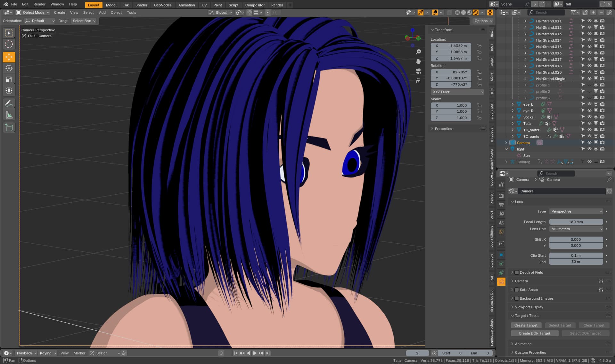
Task: Activate the Move tool
Action: pyautogui.click(x=9, y=57)
